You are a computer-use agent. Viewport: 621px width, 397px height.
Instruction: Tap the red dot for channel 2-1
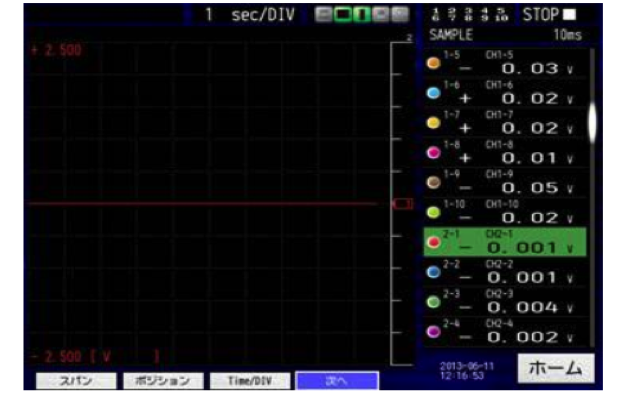click(434, 242)
